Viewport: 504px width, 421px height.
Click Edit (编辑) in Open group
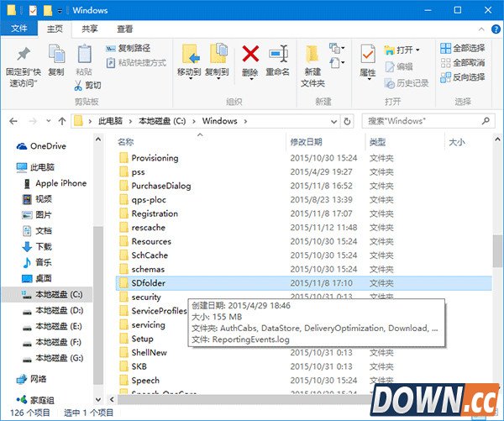(398, 66)
